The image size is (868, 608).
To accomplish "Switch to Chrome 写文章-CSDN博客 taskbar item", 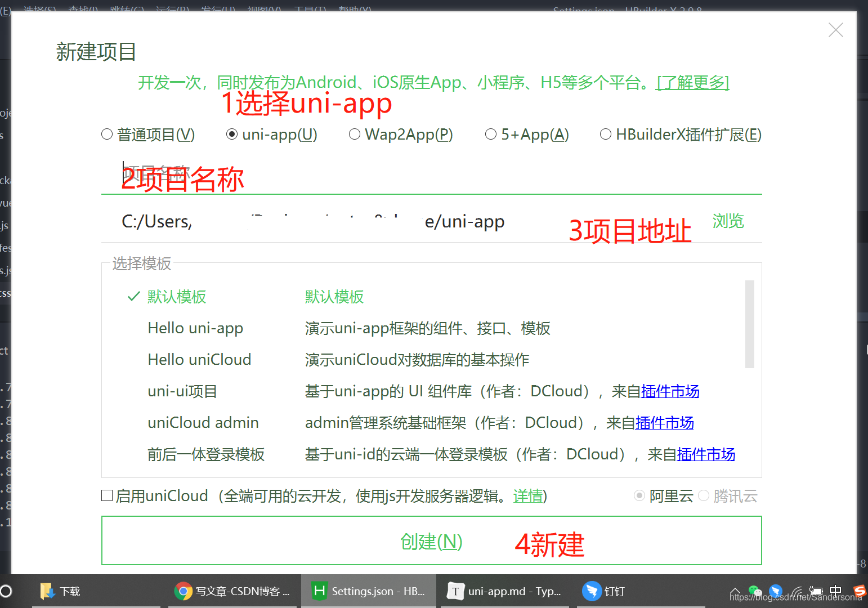I will (x=232, y=591).
